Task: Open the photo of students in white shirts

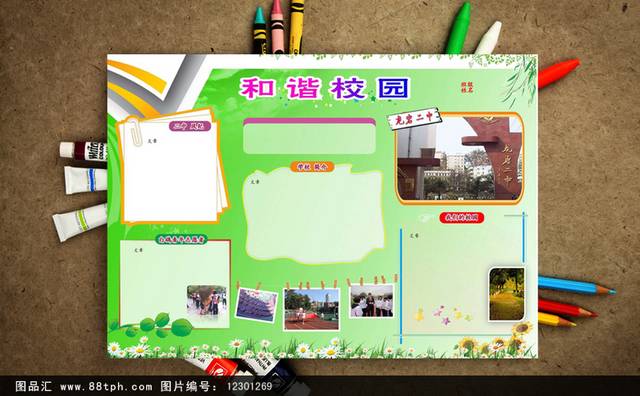Action: (371, 300)
